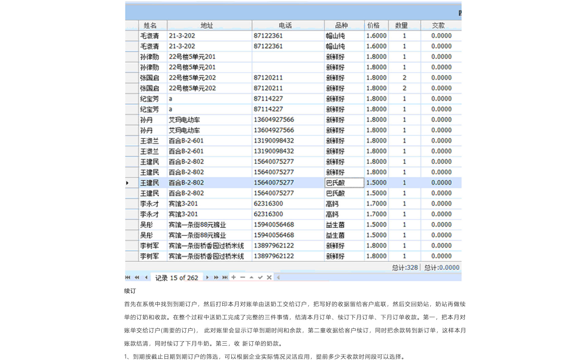
Task: Select the focused 巴氏酸 cell in the highlighted row
Action: point(344,183)
